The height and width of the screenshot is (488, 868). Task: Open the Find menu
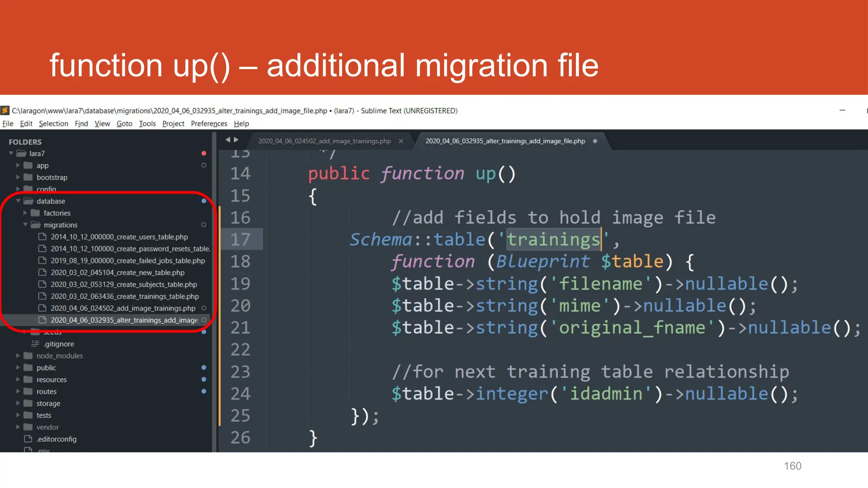(x=81, y=123)
